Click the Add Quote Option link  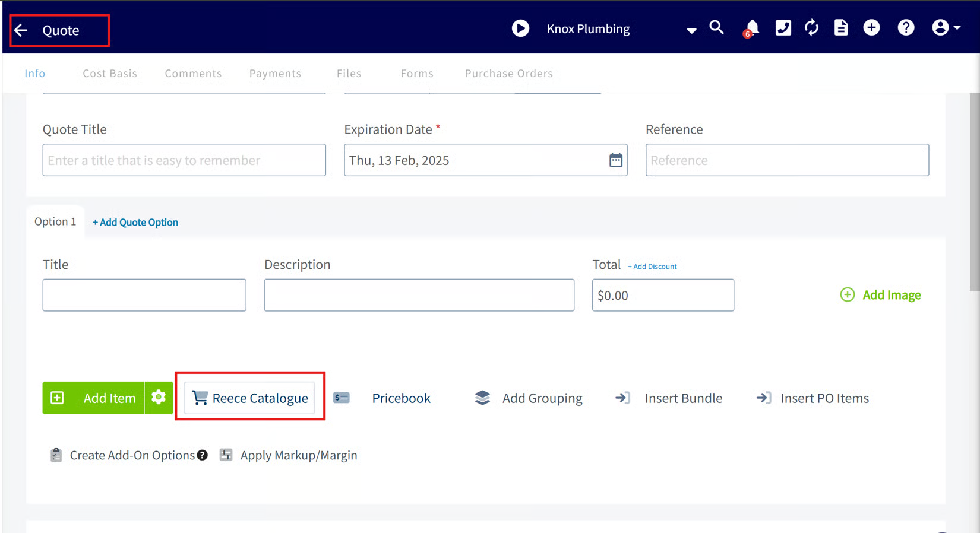135,222
